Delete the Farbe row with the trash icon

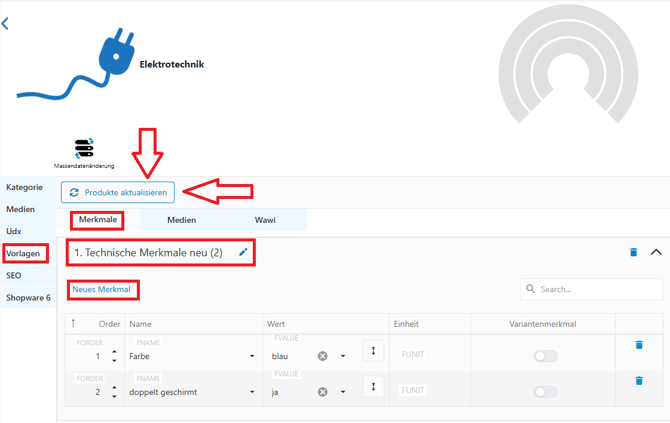coord(639,345)
